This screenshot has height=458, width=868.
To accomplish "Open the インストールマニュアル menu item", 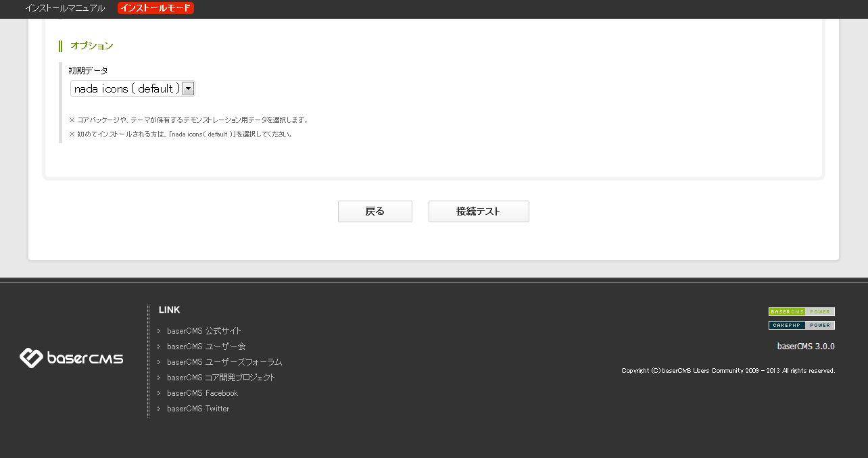I will point(64,9).
